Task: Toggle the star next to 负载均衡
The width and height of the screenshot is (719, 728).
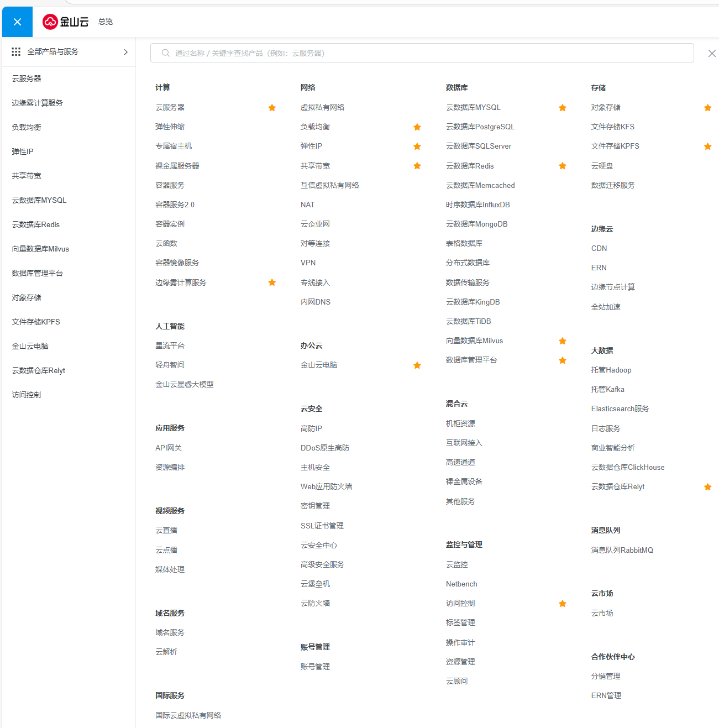Action: (417, 127)
